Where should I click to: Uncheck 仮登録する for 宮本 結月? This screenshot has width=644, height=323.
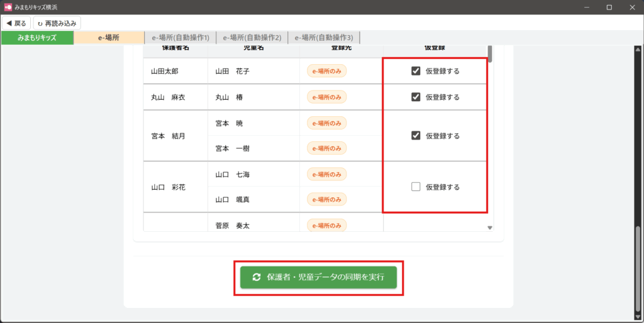coord(415,135)
